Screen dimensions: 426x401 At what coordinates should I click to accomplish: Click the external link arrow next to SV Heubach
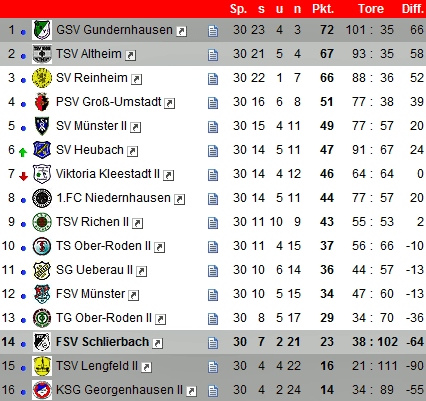[x=132, y=151]
